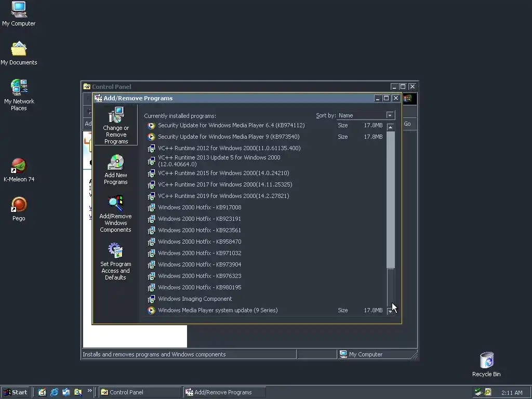Click icon of Windows Media Player 6.4 security update
Screen dimensions: 532x399
click(x=151, y=126)
